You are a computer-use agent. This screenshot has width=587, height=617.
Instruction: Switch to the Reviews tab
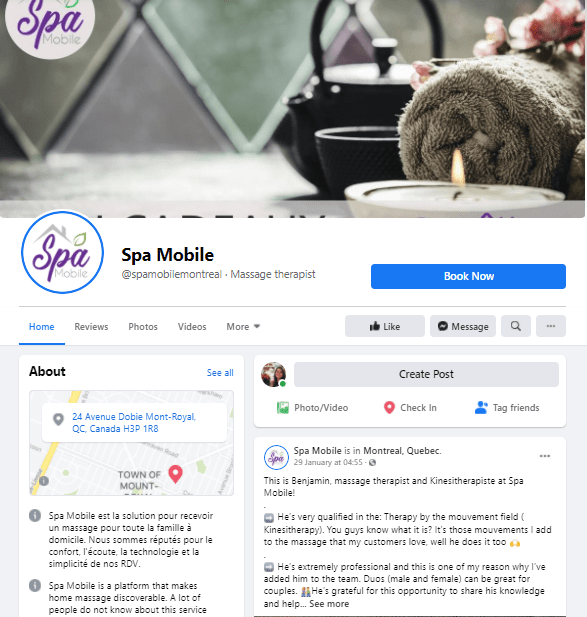pyautogui.click(x=91, y=327)
